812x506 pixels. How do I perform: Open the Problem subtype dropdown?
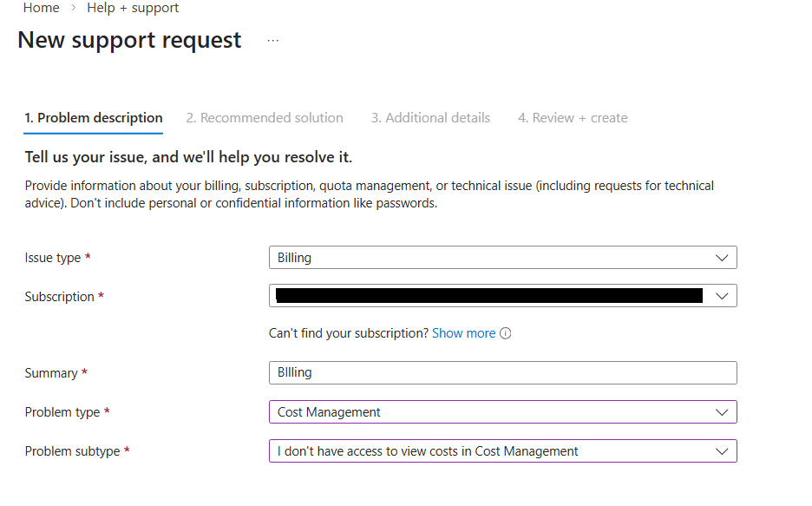pos(503,451)
